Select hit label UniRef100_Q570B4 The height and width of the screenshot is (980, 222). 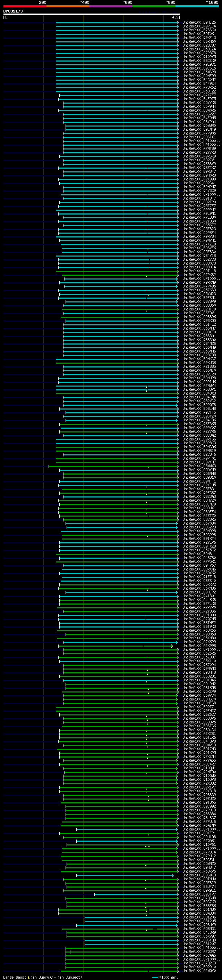pos(199,524)
